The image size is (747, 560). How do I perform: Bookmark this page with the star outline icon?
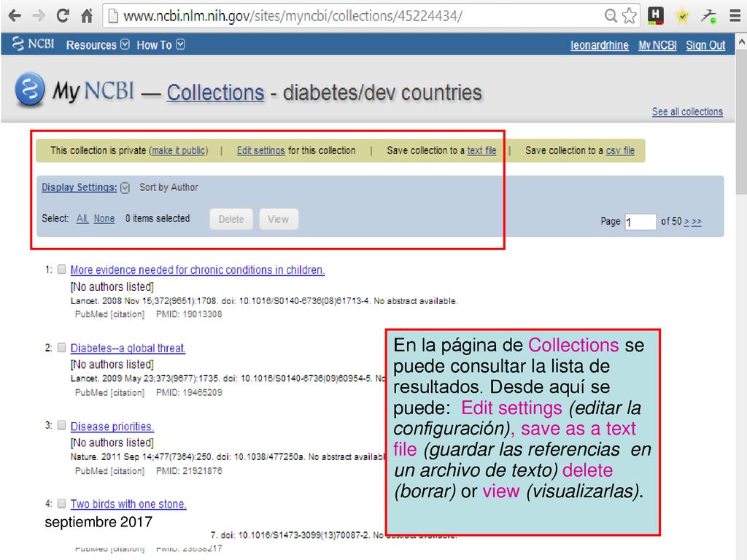630,16
